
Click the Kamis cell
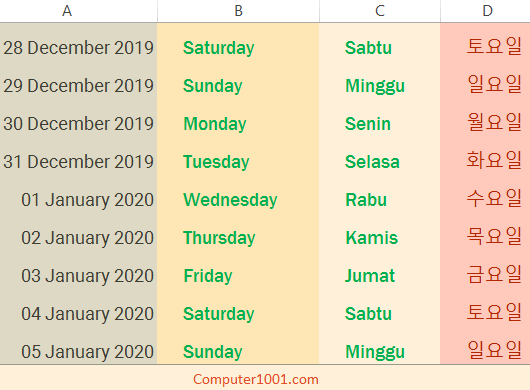pos(380,238)
